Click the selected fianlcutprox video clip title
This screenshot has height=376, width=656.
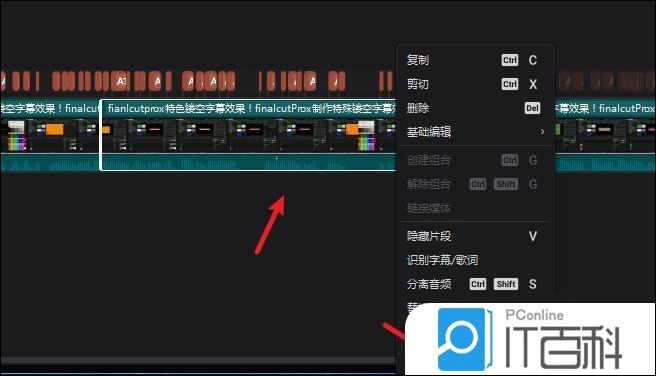point(249,109)
